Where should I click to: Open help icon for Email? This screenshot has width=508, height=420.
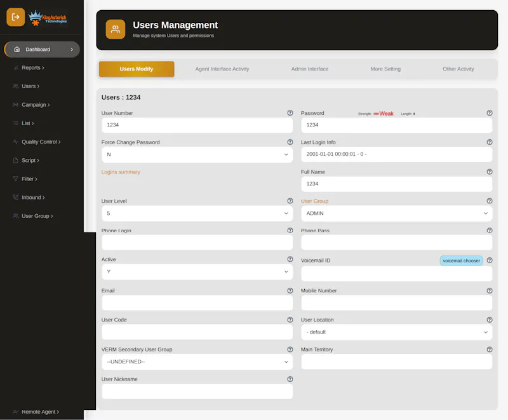290,290
